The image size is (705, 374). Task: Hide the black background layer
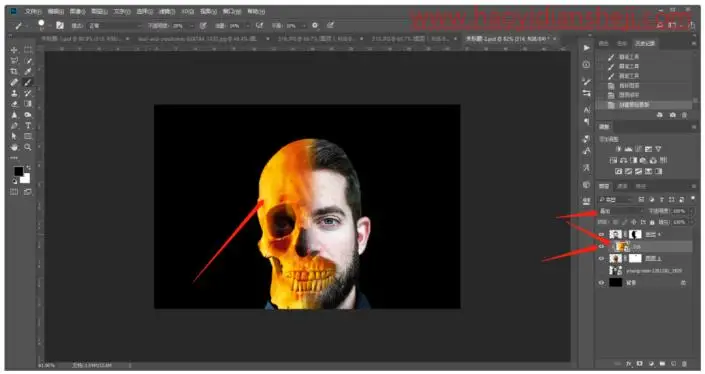(x=601, y=283)
